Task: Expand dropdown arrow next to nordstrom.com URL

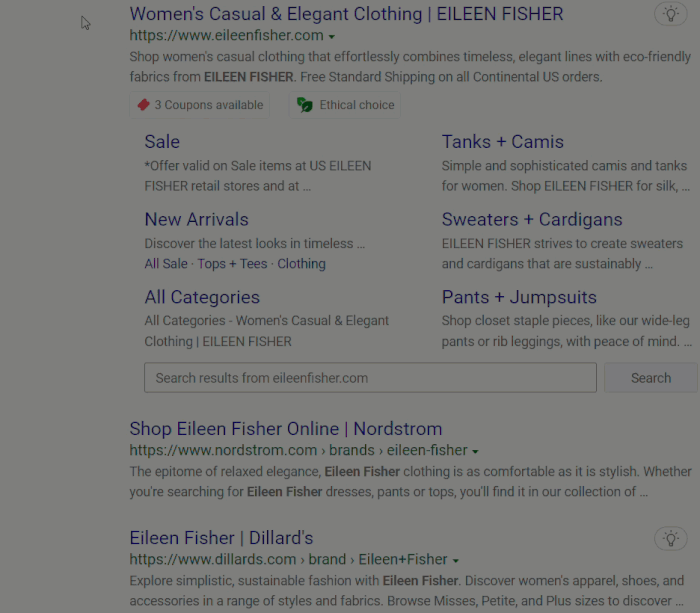Action: pos(475,451)
